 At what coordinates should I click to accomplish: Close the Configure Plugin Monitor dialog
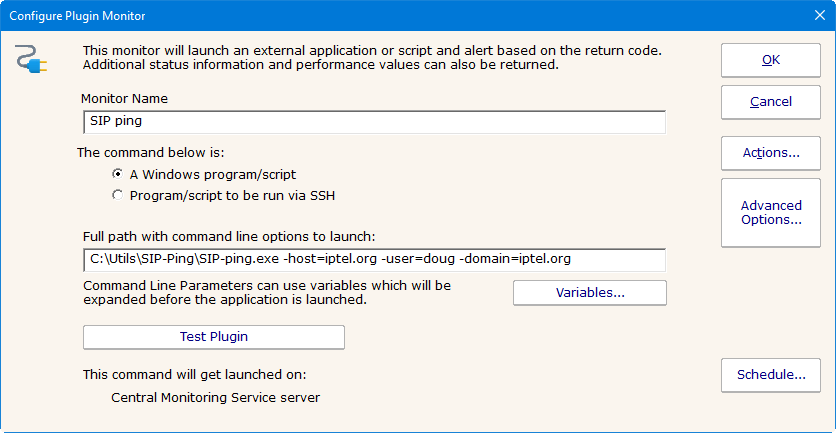click(814, 17)
